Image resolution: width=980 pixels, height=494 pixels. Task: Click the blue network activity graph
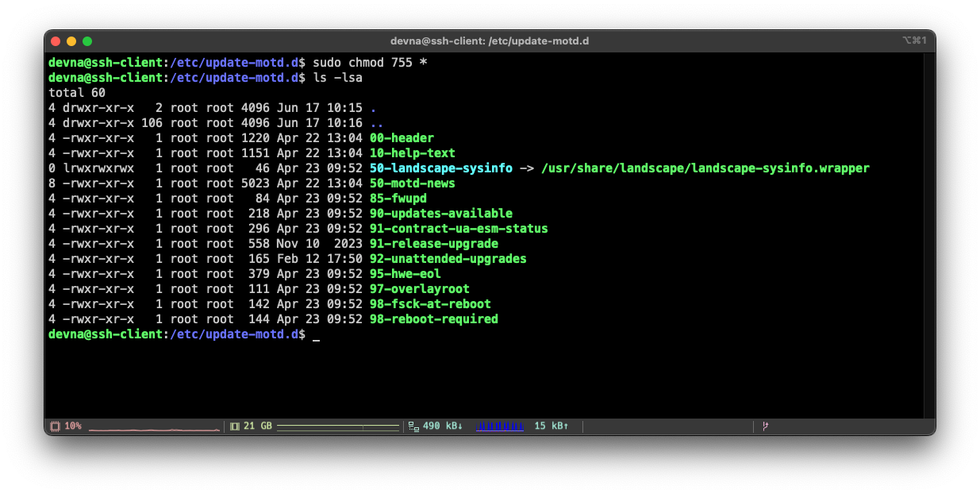click(500, 426)
